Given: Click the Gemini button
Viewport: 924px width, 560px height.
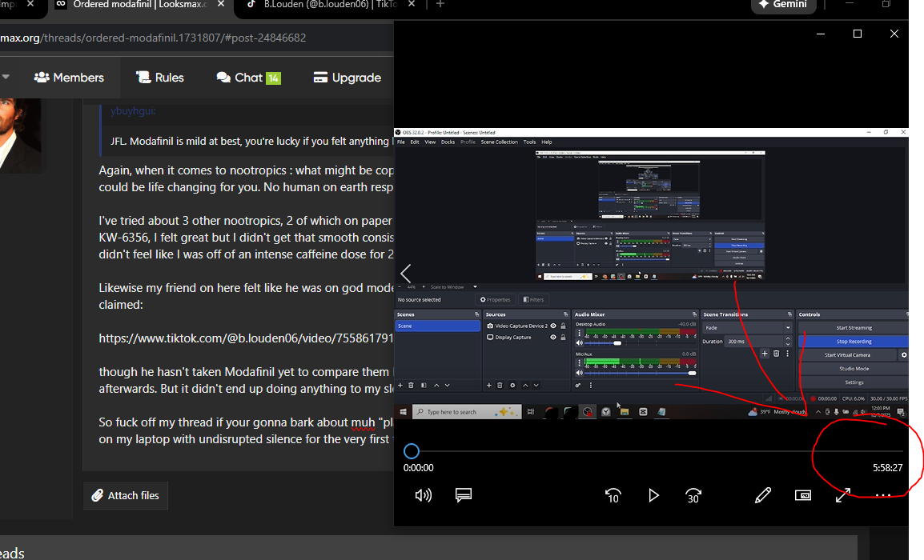Looking at the screenshot, I should [x=783, y=5].
